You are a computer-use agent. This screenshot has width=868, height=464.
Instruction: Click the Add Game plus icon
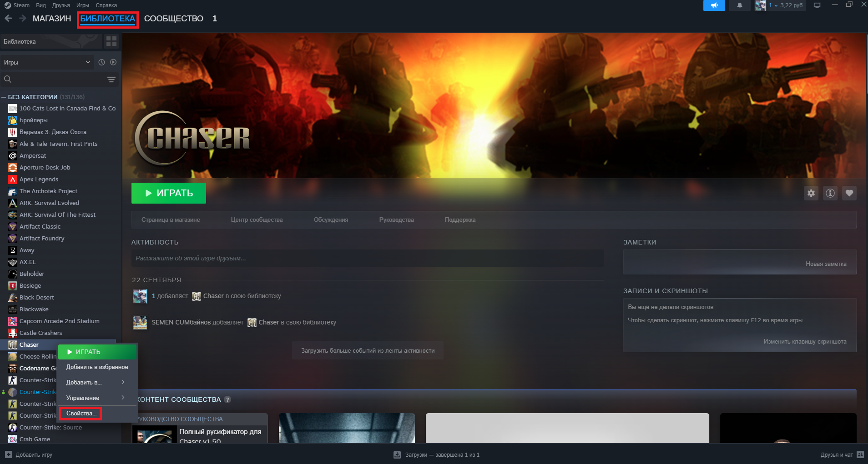(8, 454)
